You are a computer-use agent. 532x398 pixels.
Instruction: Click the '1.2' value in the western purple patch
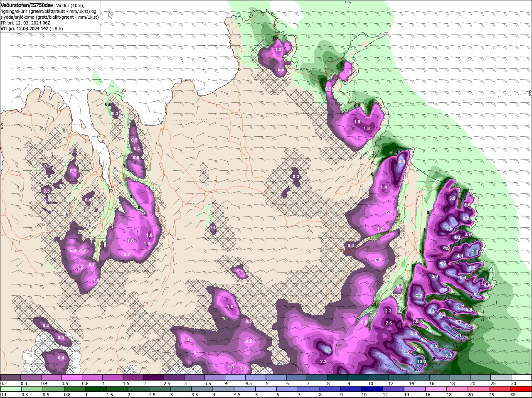(x=80, y=267)
